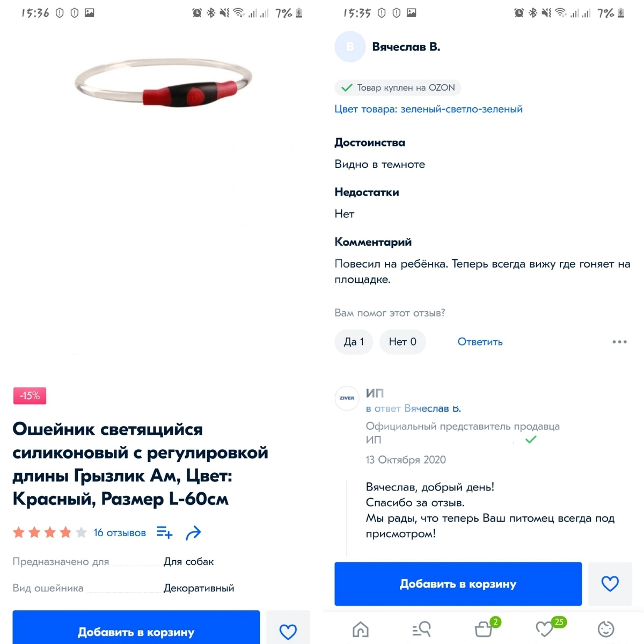This screenshot has width=644, height=644.
Task: Share the product via arrow icon
Action: pos(193,533)
